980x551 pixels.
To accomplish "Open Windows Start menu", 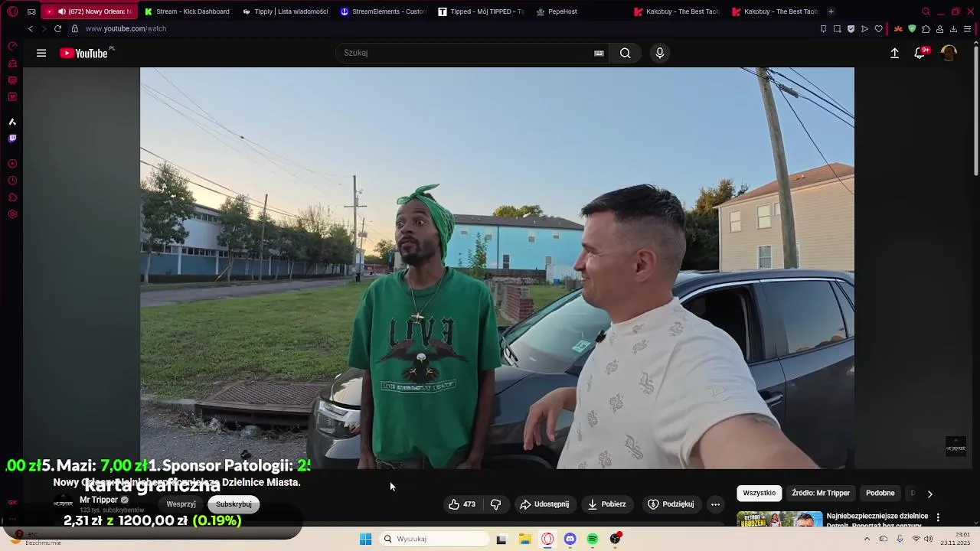I will (x=365, y=539).
